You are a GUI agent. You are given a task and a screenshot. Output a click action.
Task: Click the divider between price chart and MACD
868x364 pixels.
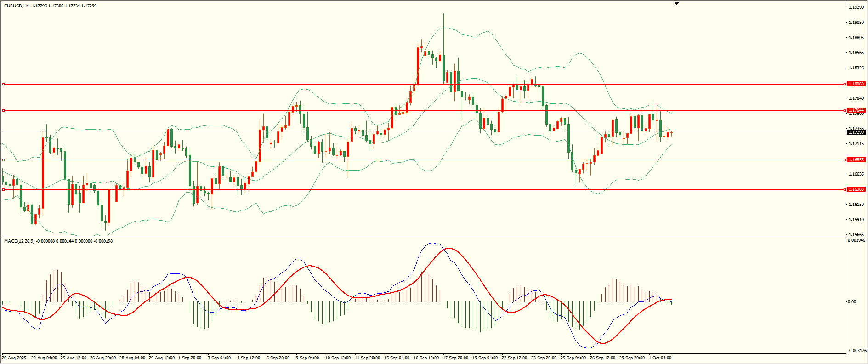point(423,237)
